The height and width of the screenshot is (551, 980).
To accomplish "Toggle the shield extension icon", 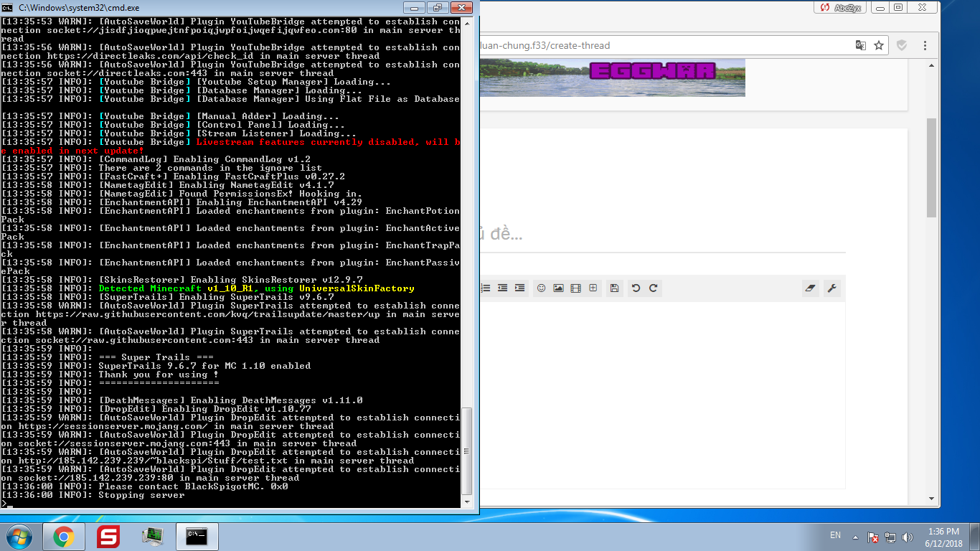I will click(x=902, y=45).
